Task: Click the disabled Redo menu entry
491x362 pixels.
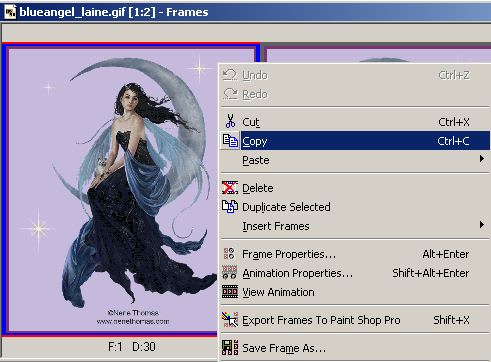Action: tap(355, 94)
